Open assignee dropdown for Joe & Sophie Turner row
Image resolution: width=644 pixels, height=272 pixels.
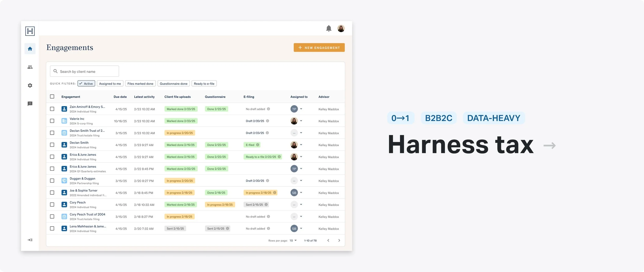[301, 193]
